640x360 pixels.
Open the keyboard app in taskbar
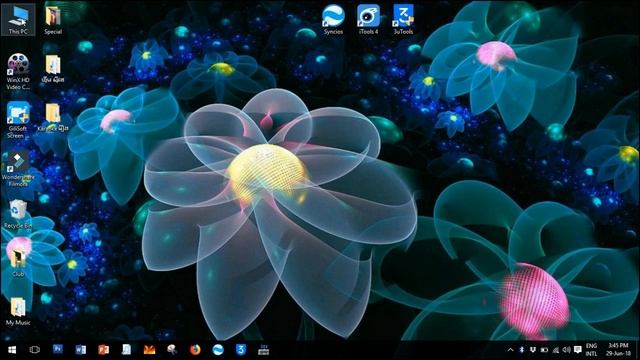coord(264,350)
